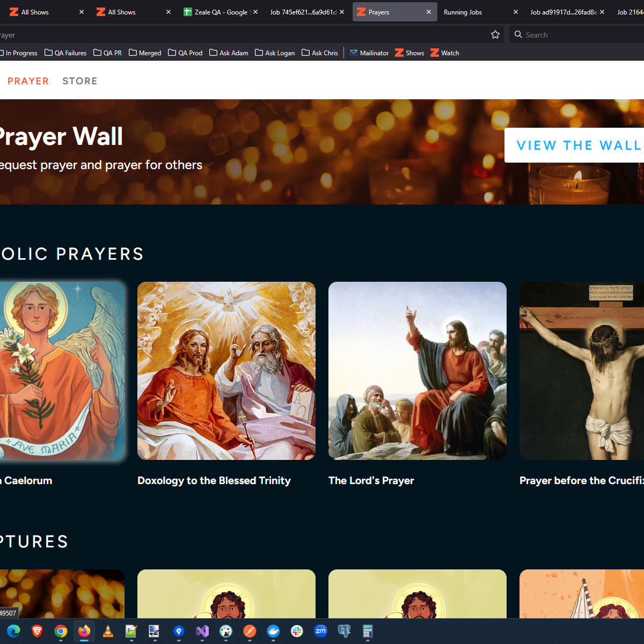Close the Prayers browser tab

[428, 12]
